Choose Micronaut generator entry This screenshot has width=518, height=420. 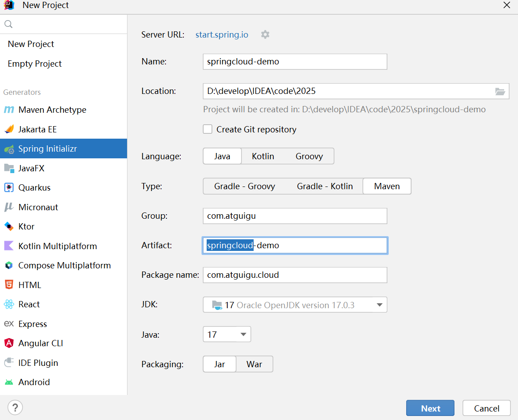click(x=64, y=207)
